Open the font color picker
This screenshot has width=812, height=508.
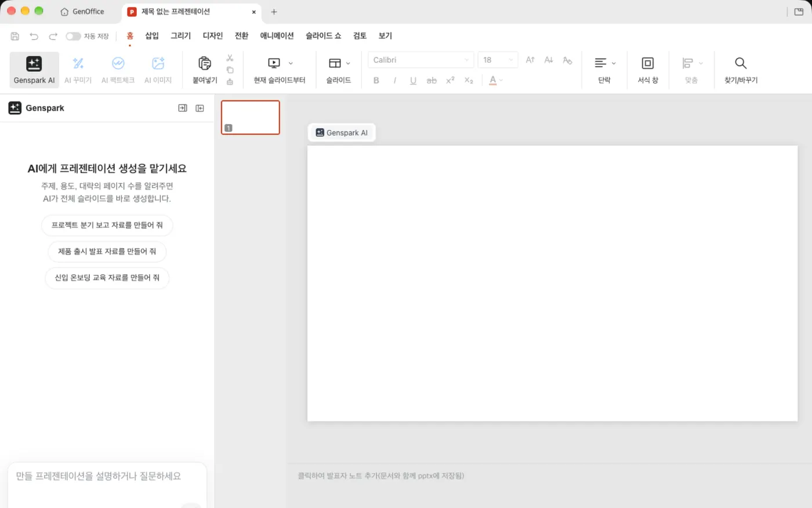493,81
